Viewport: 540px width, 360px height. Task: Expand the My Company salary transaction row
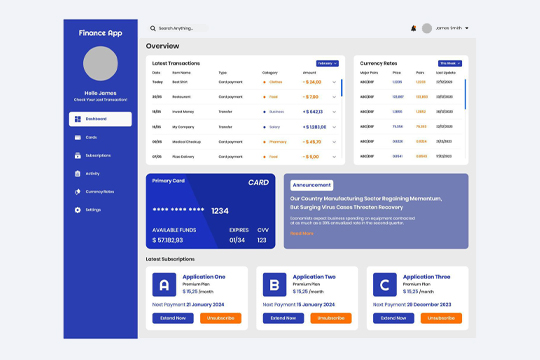click(x=334, y=127)
